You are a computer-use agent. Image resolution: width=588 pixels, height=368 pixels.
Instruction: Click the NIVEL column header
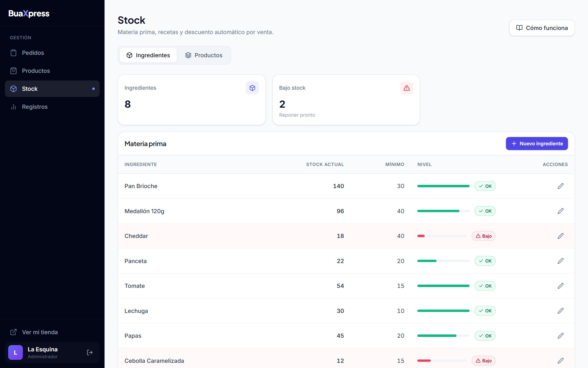(x=424, y=165)
